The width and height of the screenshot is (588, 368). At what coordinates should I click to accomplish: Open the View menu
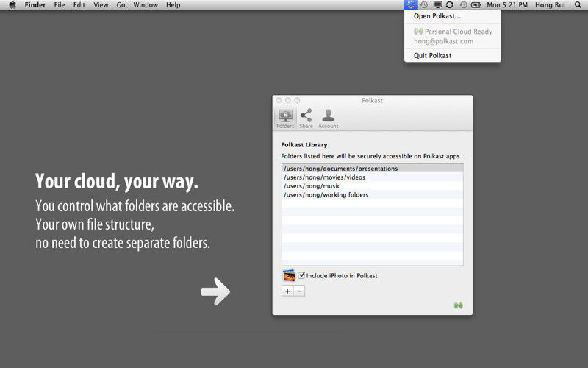101,5
